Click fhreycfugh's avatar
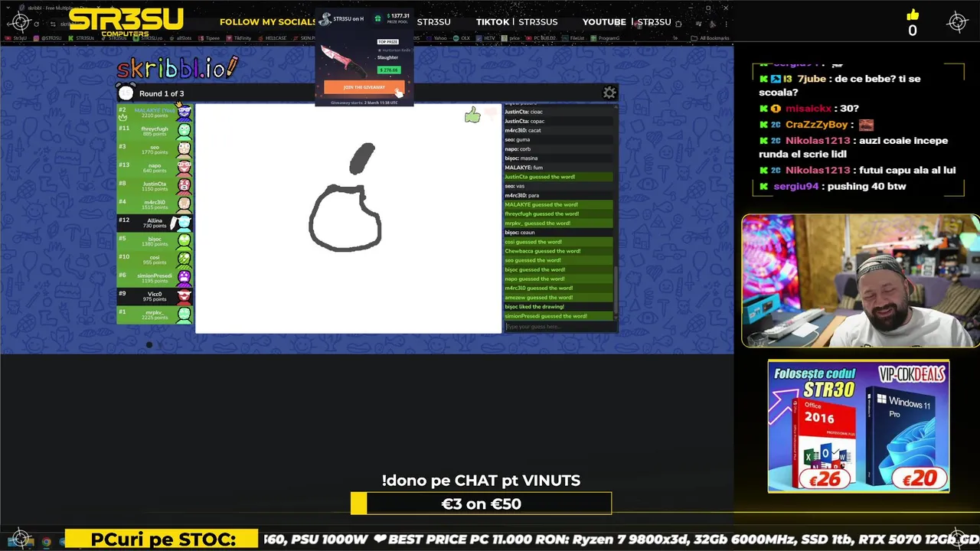 (x=184, y=131)
